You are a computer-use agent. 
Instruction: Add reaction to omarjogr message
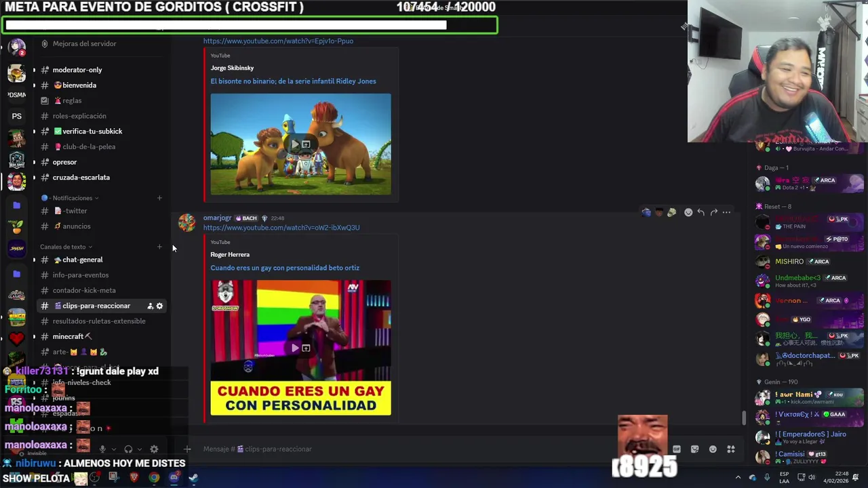(x=688, y=212)
